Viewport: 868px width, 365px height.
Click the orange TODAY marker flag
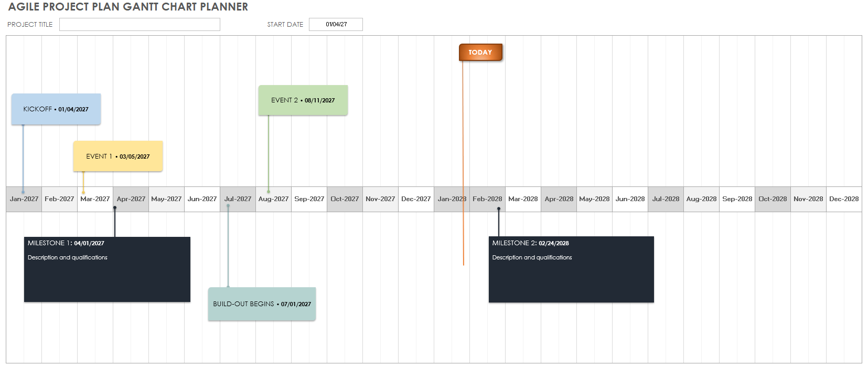tap(480, 53)
